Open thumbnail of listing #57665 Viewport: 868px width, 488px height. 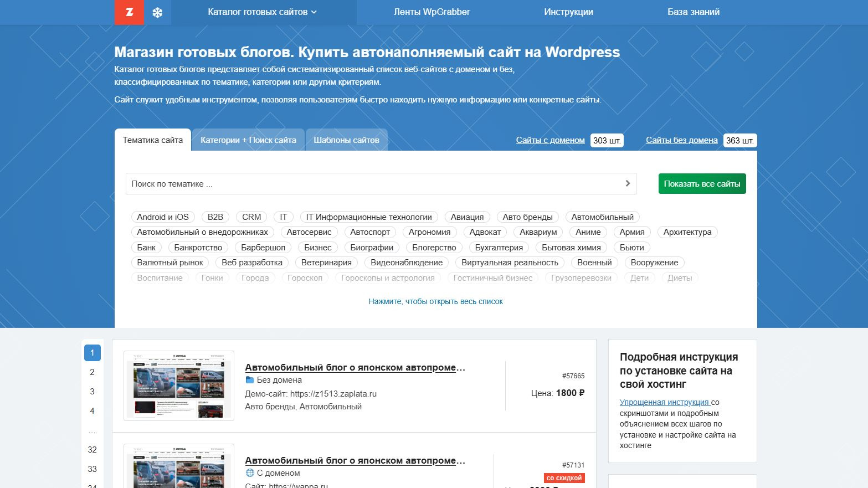click(179, 386)
